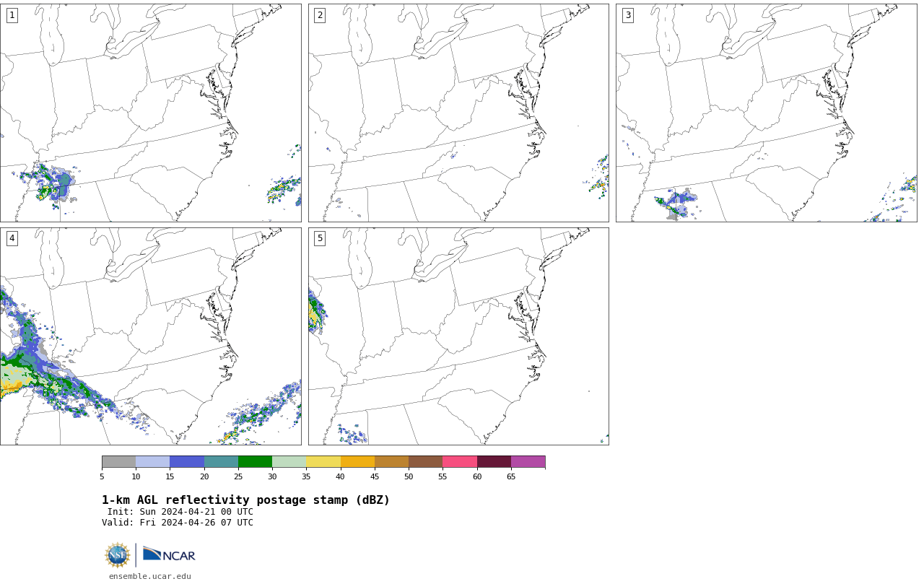Click the reflectivity postage stamp title
This screenshot has width=924, height=584.
(x=245, y=500)
